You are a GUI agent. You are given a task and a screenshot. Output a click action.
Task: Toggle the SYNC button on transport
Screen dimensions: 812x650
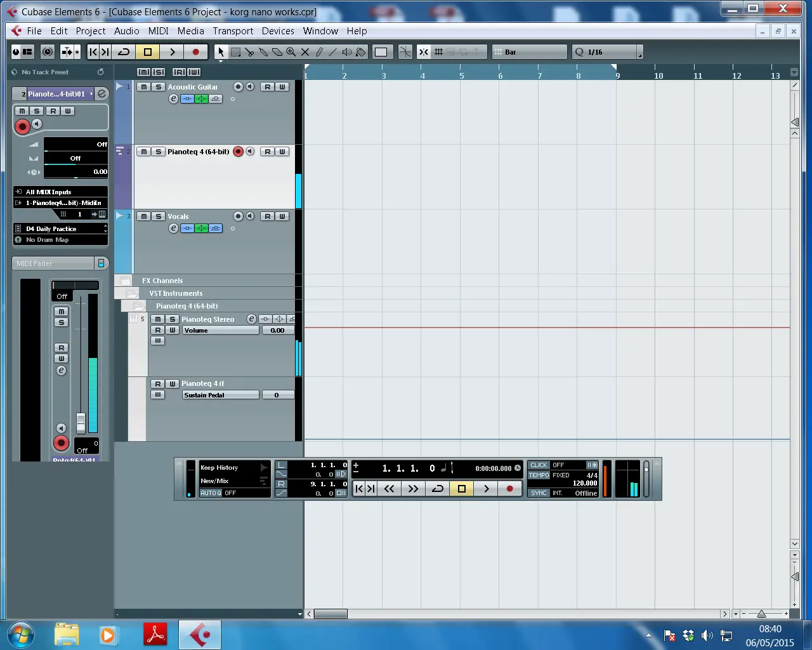coord(539,493)
